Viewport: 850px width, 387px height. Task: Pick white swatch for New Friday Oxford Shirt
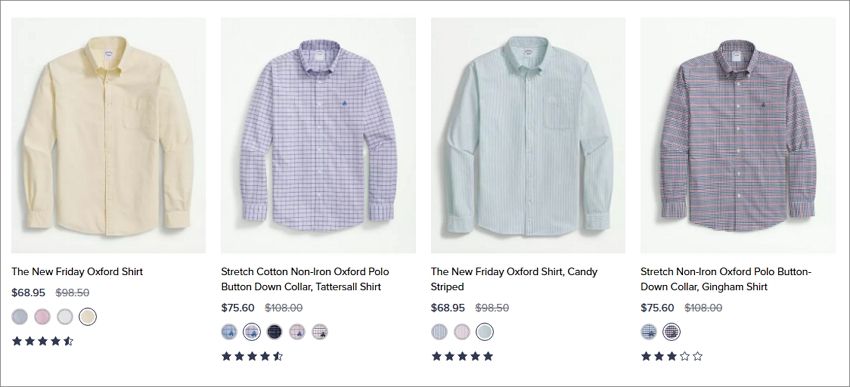coord(65,317)
